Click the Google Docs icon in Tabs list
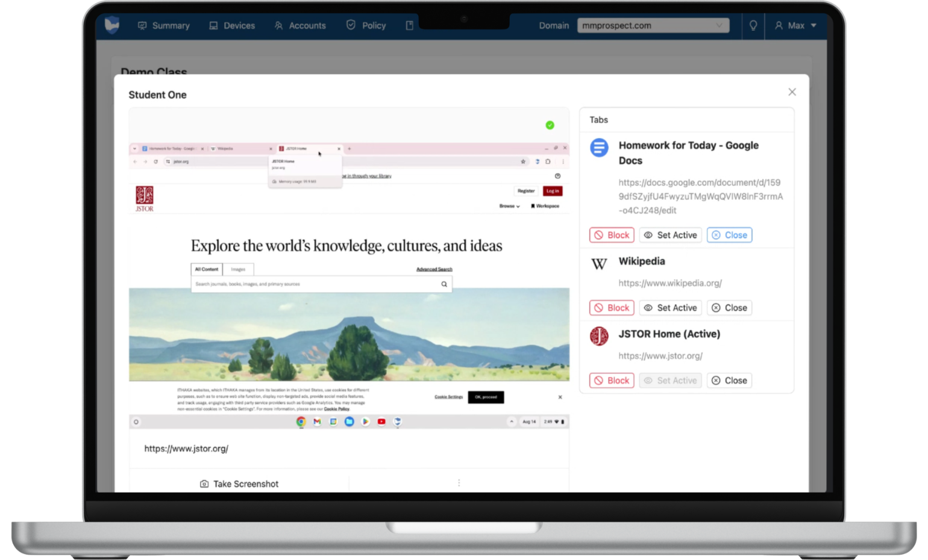 (599, 148)
